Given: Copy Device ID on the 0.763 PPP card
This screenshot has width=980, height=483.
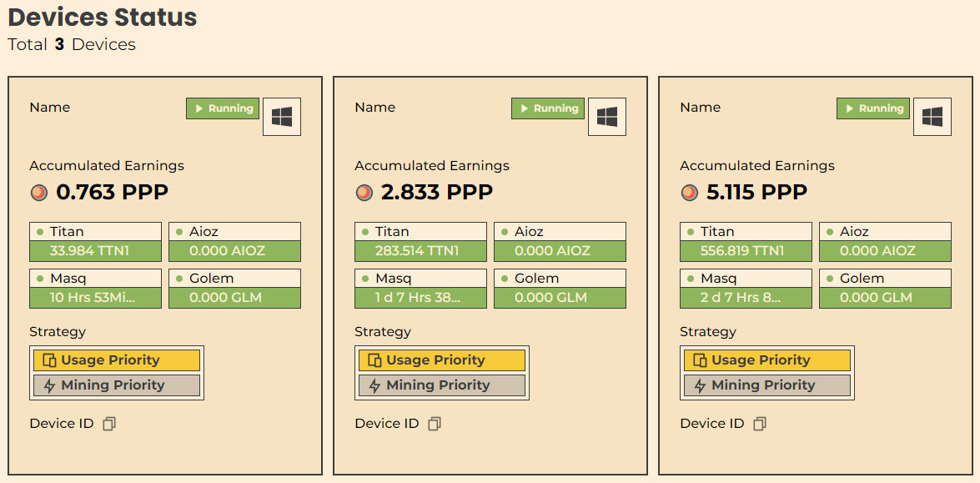Looking at the screenshot, I should (x=109, y=424).
